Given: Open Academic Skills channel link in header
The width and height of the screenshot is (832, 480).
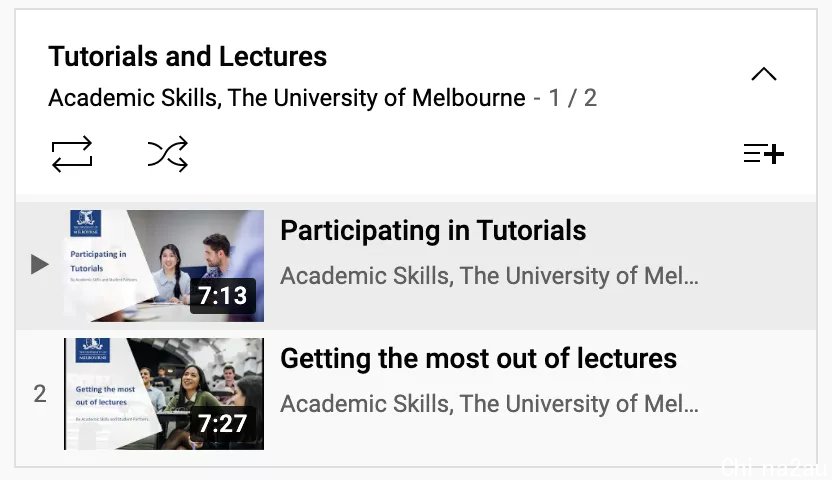Looking at the screenshot, I should (287, 98).
